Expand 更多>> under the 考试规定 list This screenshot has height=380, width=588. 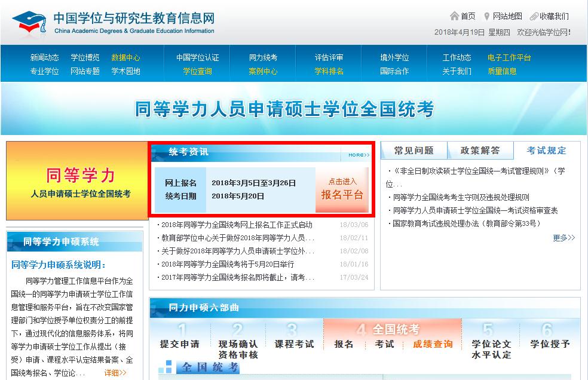click(x=563, y=238)
